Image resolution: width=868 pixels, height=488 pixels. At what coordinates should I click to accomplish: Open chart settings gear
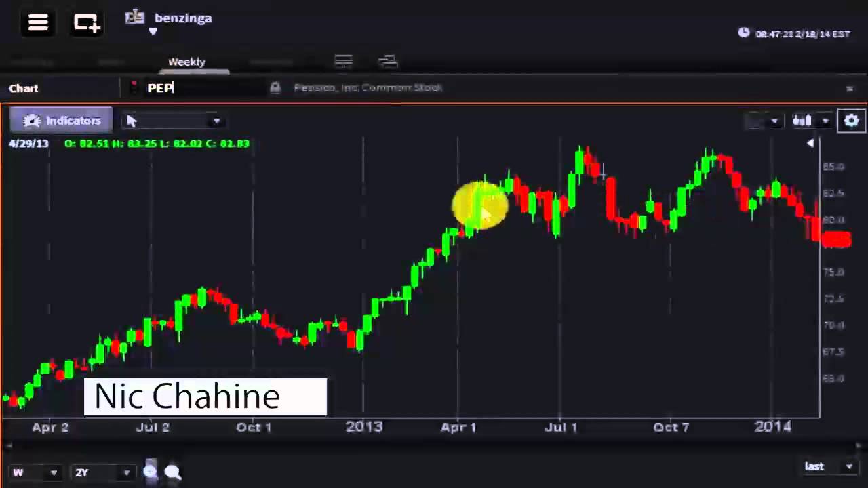tap(852, 121)
